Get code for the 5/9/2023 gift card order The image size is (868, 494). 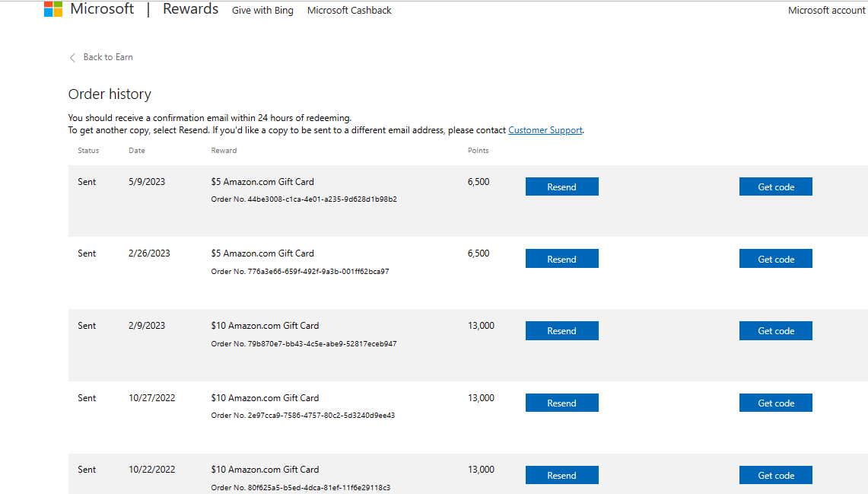coord(775,186)
